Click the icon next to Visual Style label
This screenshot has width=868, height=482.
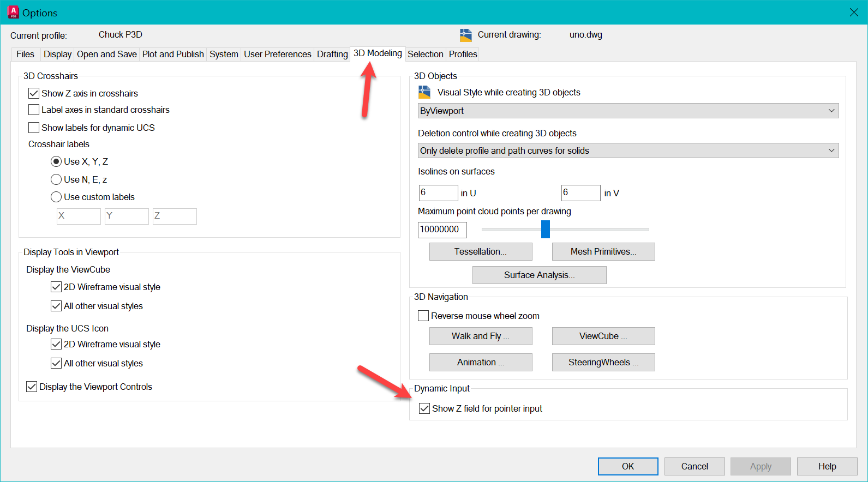pos(424,92)
